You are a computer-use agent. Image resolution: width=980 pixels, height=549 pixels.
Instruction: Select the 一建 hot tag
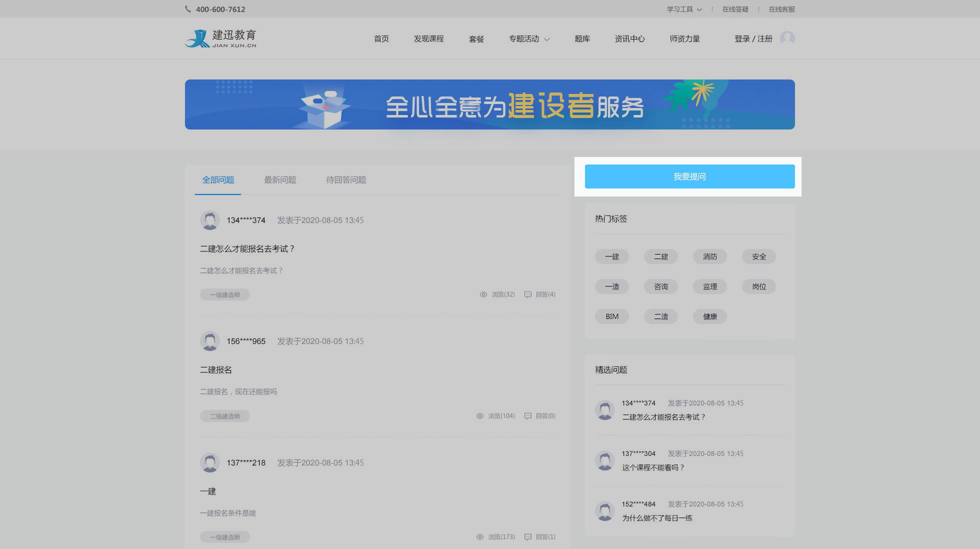612,256
